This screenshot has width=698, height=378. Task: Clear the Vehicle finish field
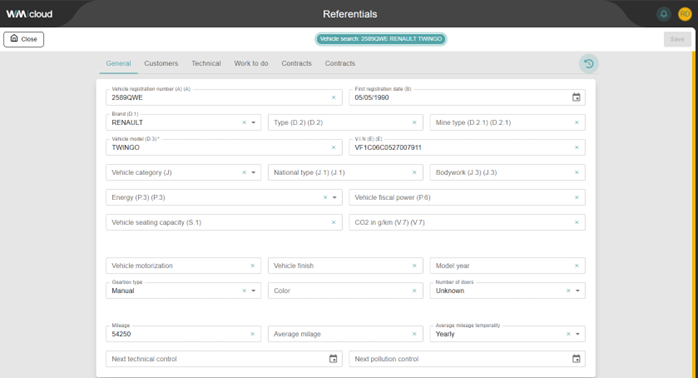point(414,265)
